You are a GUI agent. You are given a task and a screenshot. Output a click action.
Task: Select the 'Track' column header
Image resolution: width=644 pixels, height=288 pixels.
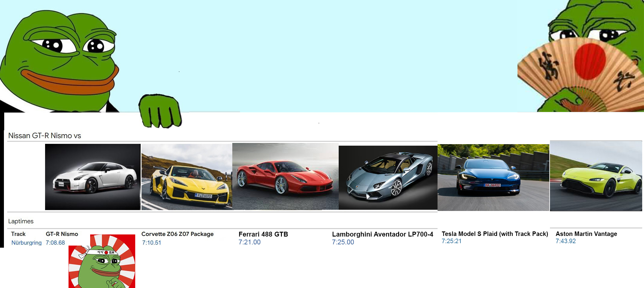(x=18, y=234)
